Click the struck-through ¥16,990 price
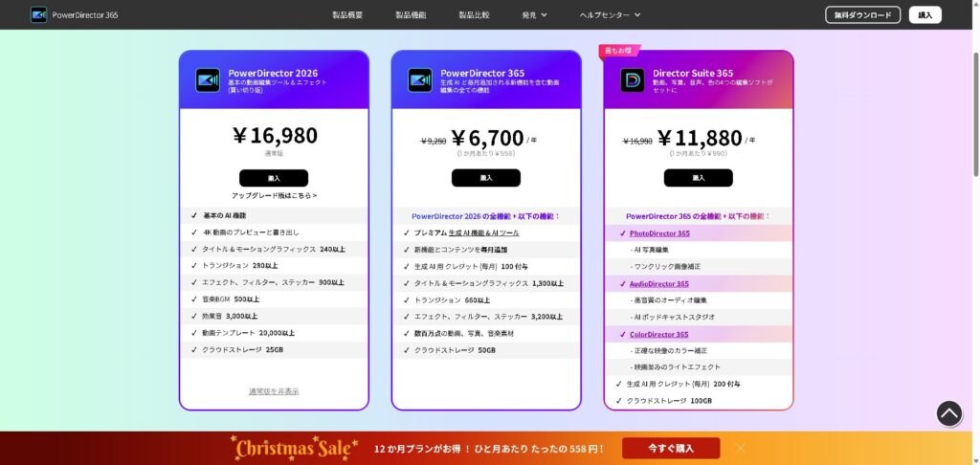The height and width of the screenshot is (465, 980). (x=637, y=142)
